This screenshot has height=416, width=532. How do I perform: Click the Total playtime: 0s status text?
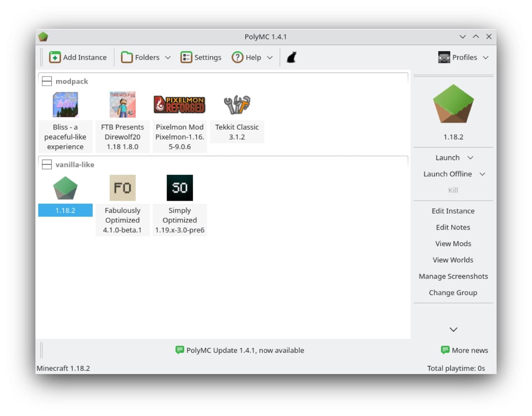[456, 368]
